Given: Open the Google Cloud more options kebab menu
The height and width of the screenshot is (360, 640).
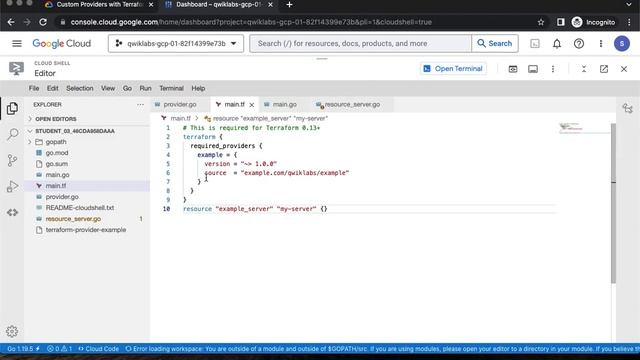Looking at the screenshot, I should [601, 44].
